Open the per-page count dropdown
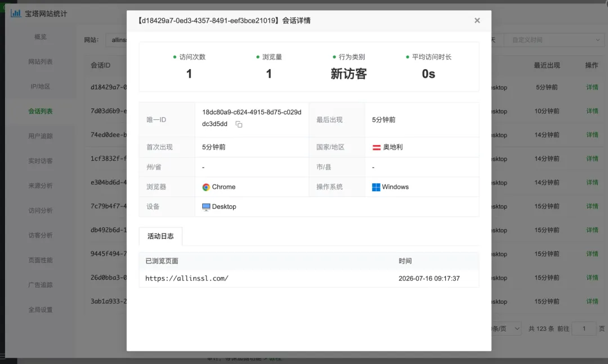 (506, 329)
